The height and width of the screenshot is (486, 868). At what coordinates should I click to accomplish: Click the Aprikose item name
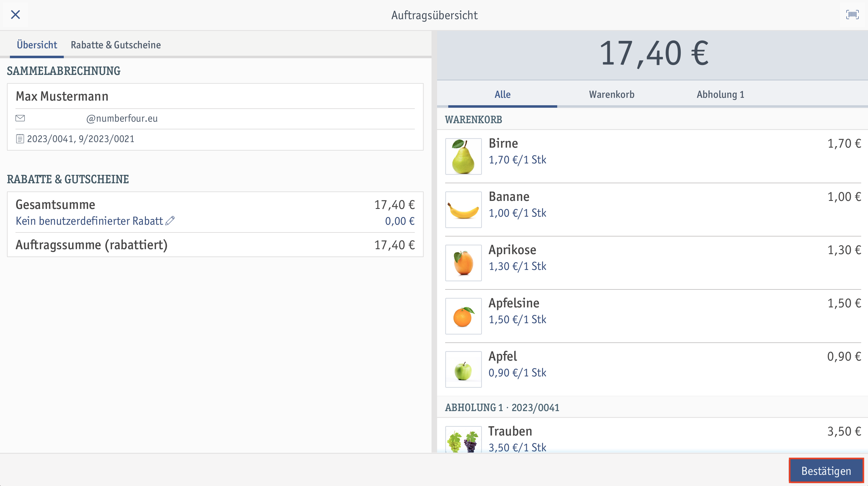click(512, 250)
